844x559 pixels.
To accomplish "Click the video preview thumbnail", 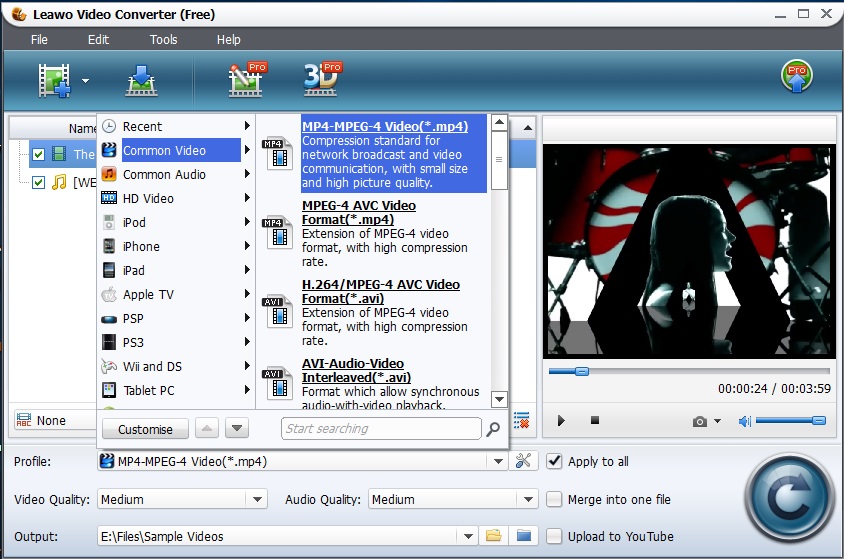I will coord(690,251).
